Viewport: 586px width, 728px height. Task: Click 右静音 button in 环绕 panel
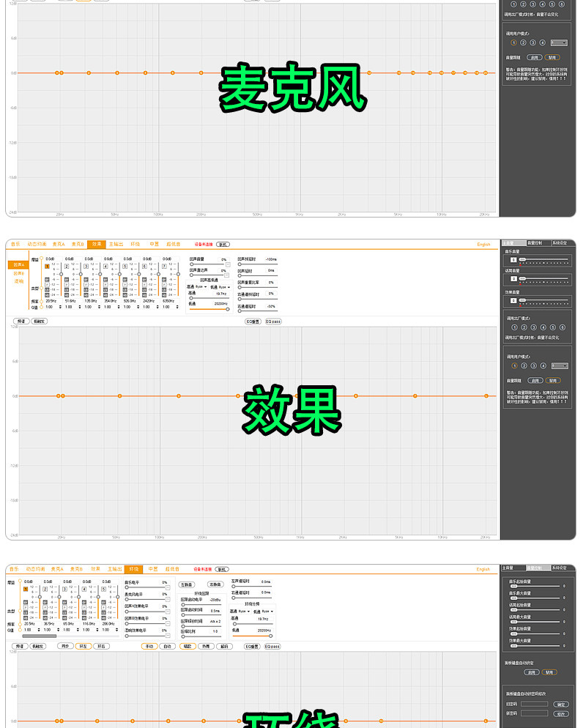point(215,584)
